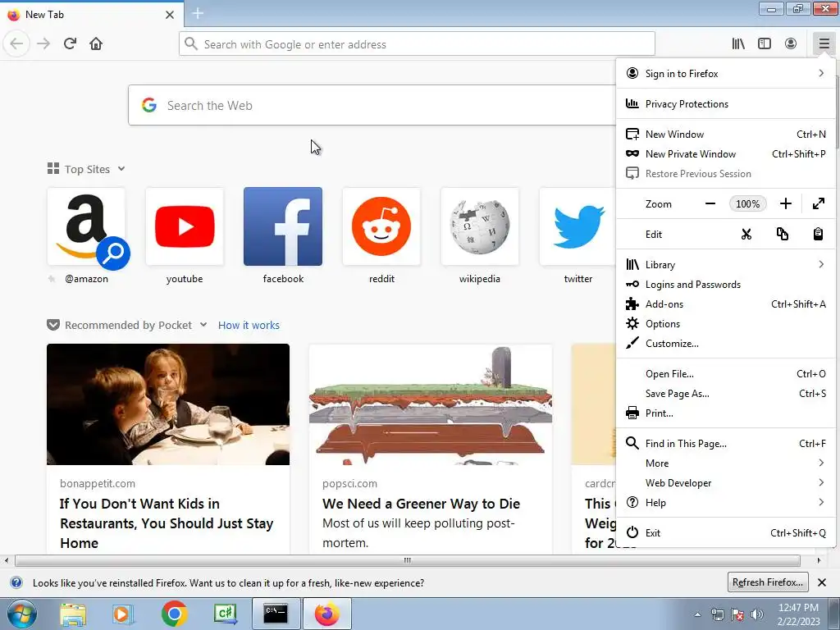Click the address bar field
This screenshot has width=840, height=630.
pos(417,44)
